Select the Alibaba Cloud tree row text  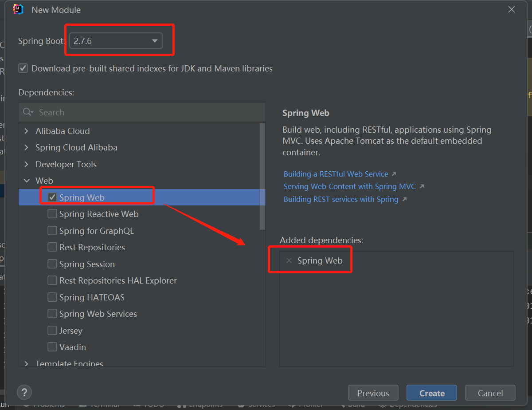click(63, 131)
